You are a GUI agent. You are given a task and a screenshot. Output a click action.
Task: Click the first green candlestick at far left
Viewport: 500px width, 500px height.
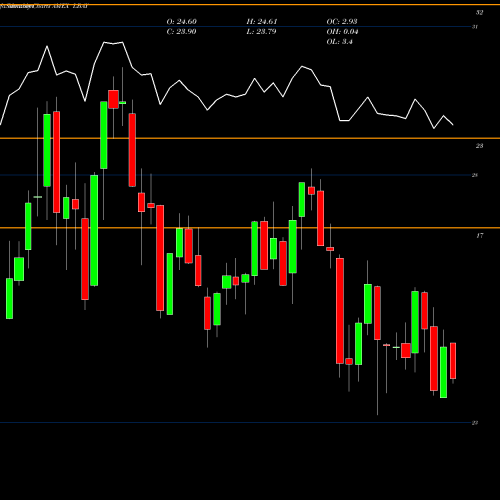point(10,298)
